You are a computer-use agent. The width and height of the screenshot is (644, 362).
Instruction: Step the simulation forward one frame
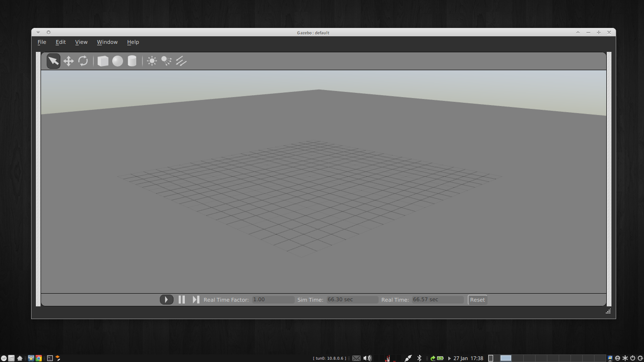coord(195,299)
